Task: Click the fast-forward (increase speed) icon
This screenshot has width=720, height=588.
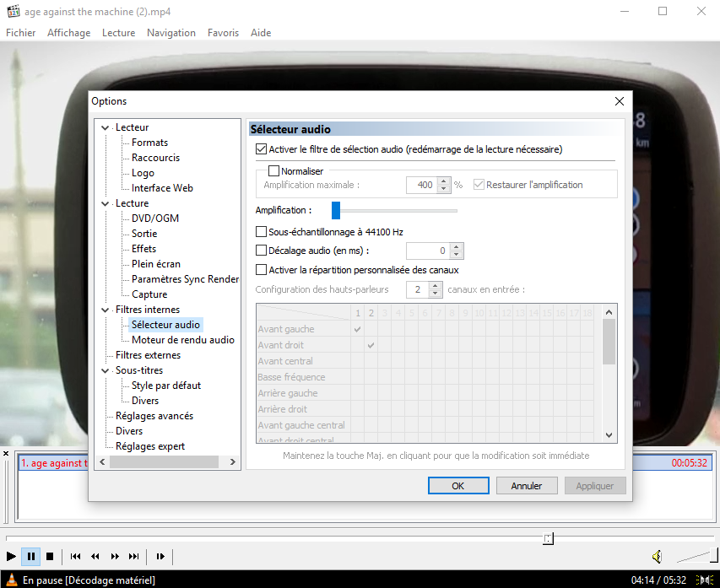Action: coord(115,557)
